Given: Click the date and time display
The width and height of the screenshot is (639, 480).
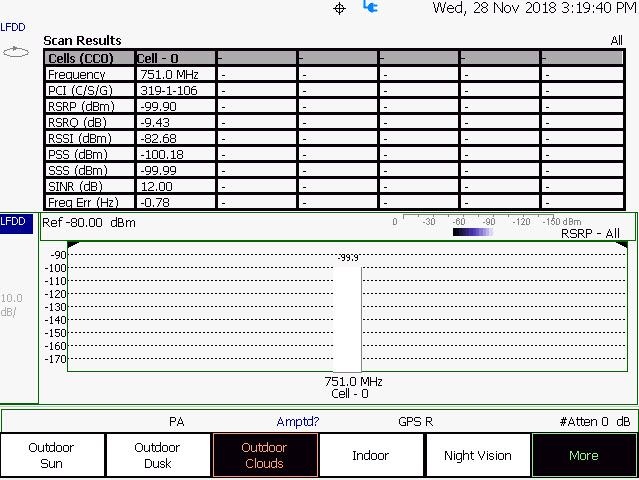Looking at the screenshot, I should pos(534,8).
